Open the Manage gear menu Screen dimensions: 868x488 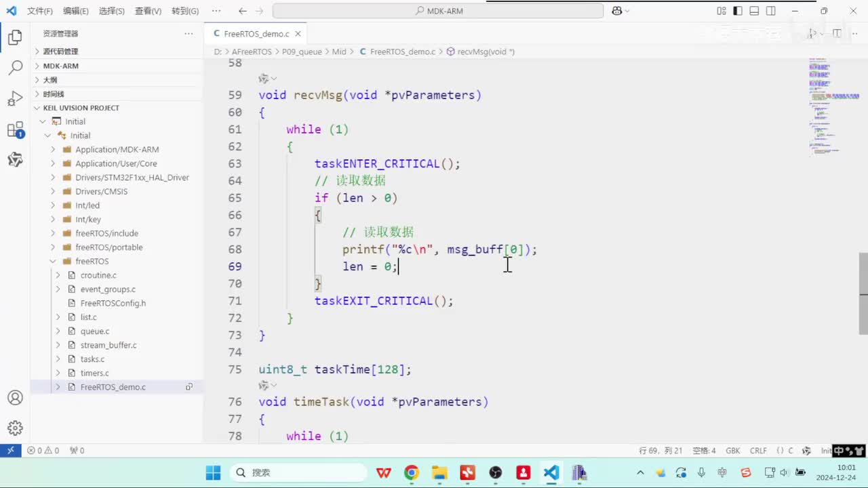tap(15, 428)
